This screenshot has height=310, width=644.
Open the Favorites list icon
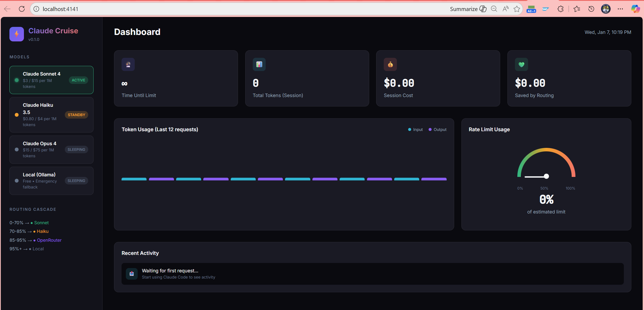[x=577, y=9]
